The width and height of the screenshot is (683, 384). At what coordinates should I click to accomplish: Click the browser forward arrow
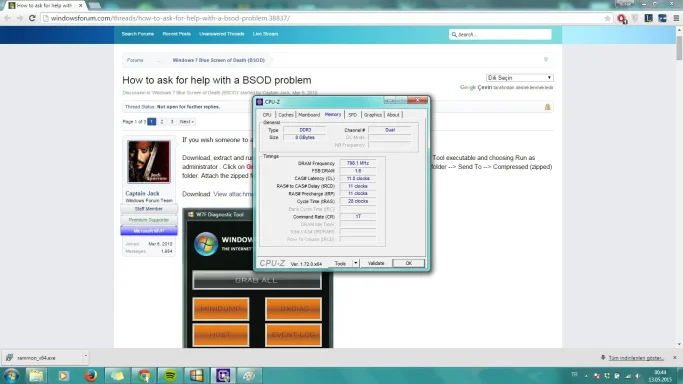(x=20, y=18)
